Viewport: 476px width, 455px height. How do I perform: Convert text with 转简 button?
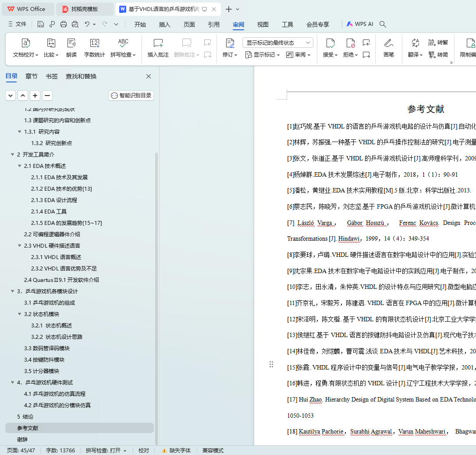click(x=438, y=55)
